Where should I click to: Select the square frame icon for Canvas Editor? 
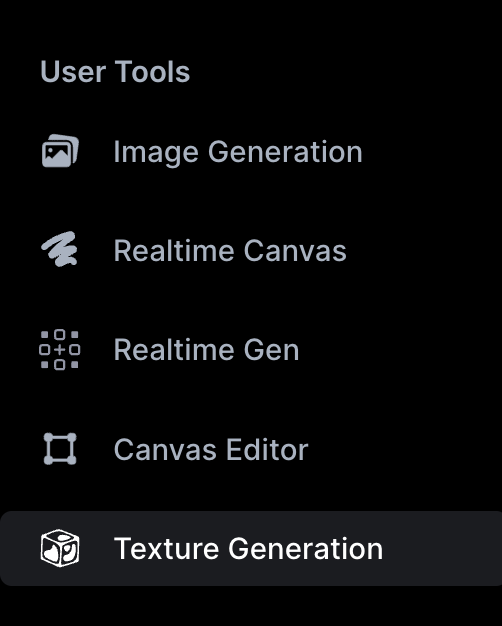[x=60, y=449]
